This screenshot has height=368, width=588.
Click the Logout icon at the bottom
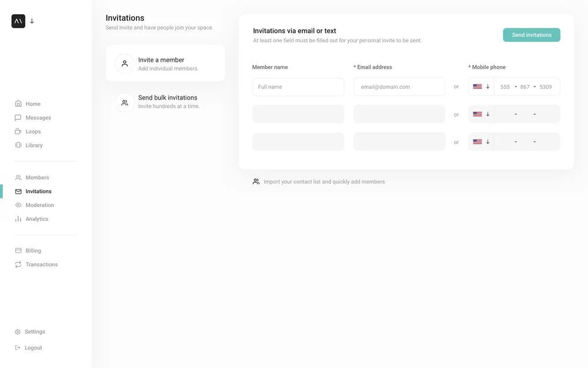tap(18, 347)
